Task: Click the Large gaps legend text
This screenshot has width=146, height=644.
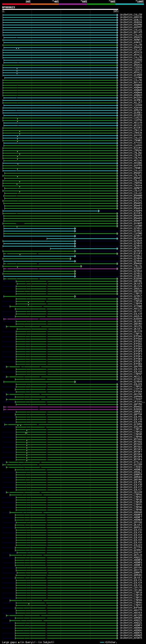Action: pyautogui.click(x=28, y=642)
